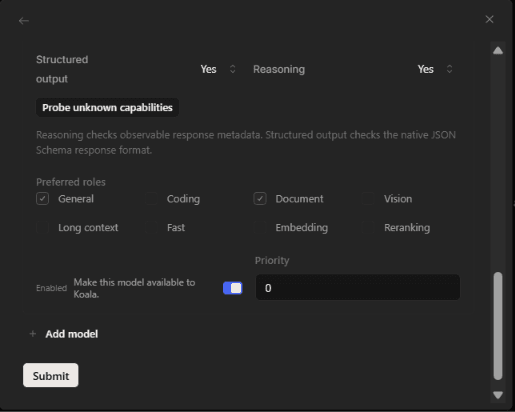
Task: Click the Preferred roles label
Action: (71, 182)
